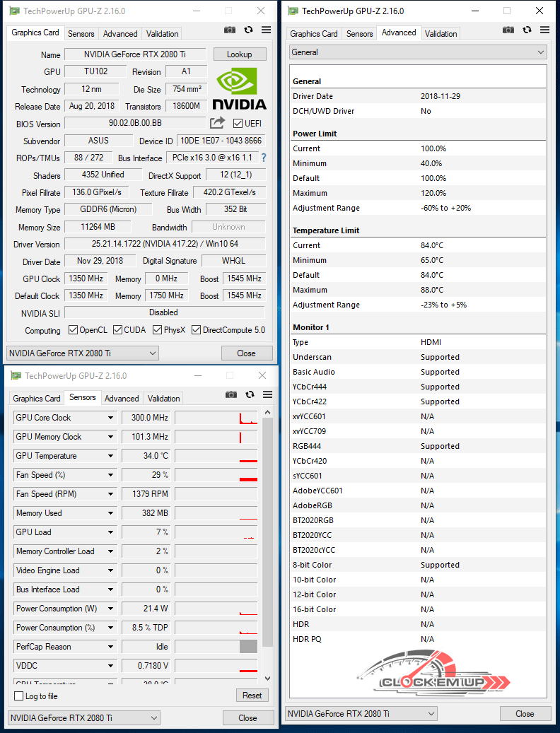Expand Video Engine Load sensor dropdown

[110, 571]
